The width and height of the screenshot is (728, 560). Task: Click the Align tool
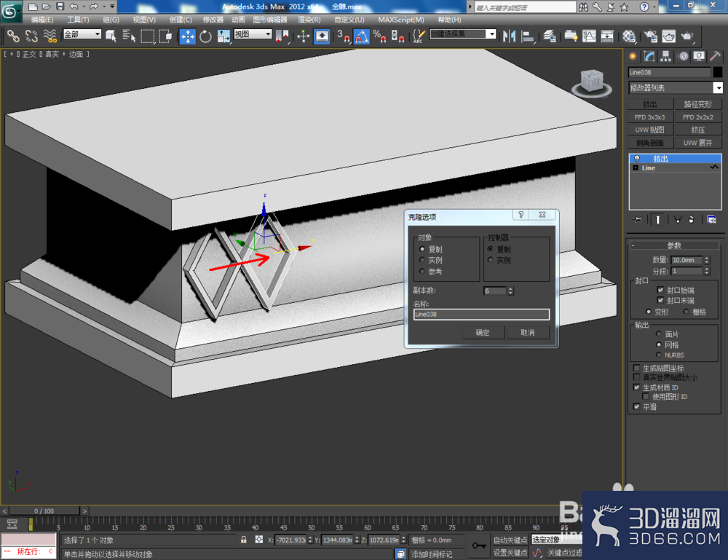pos(528,36)
